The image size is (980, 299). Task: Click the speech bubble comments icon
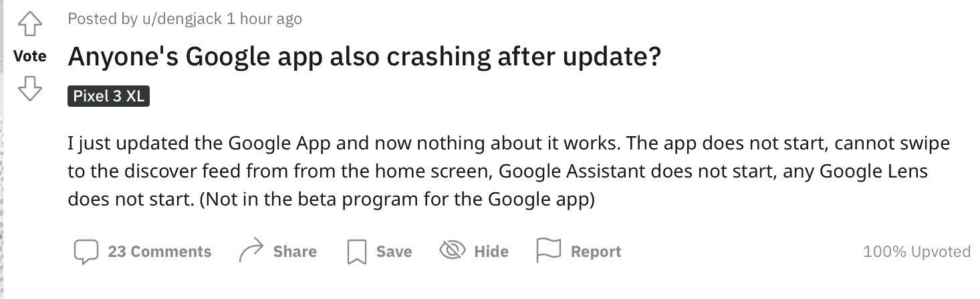click(86, 252)
